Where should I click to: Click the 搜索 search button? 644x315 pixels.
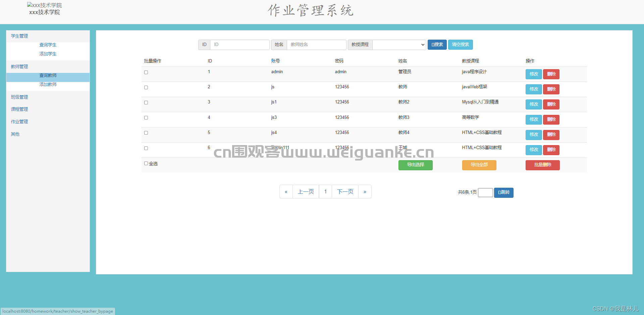click(437, 44)
